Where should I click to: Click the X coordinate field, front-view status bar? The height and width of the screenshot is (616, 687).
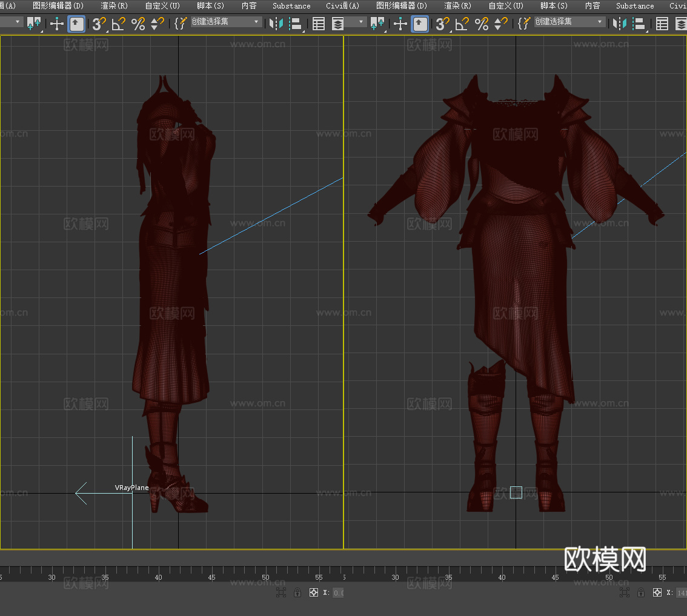click(682, 593)
